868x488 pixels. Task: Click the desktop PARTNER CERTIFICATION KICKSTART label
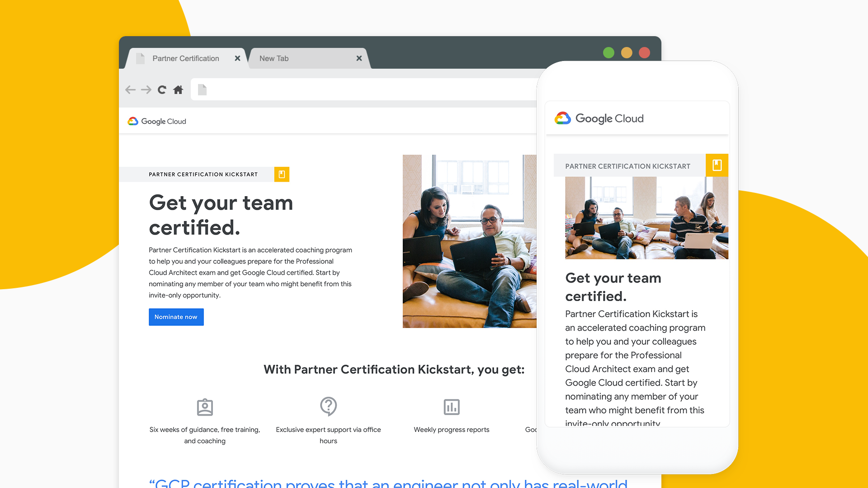(203, 174)
